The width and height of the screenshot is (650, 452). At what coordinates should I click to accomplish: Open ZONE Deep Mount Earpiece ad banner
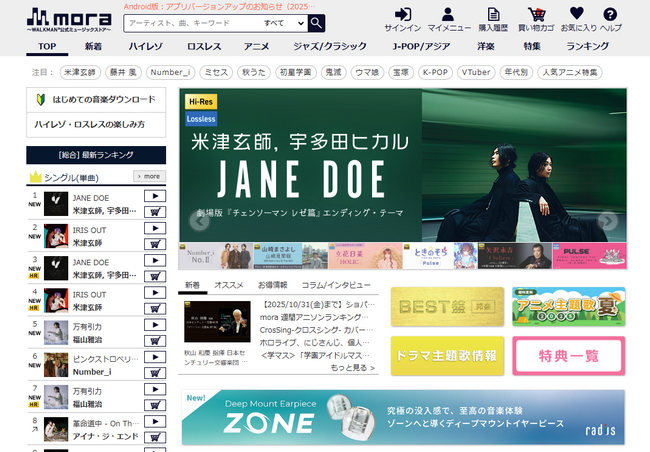[403, 417]
